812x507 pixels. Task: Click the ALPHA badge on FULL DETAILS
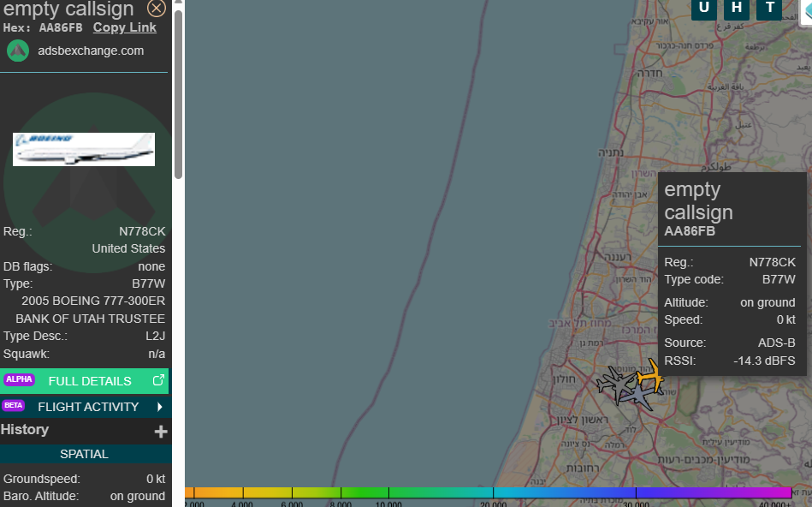pyautogui.click(x=19, y=379)
